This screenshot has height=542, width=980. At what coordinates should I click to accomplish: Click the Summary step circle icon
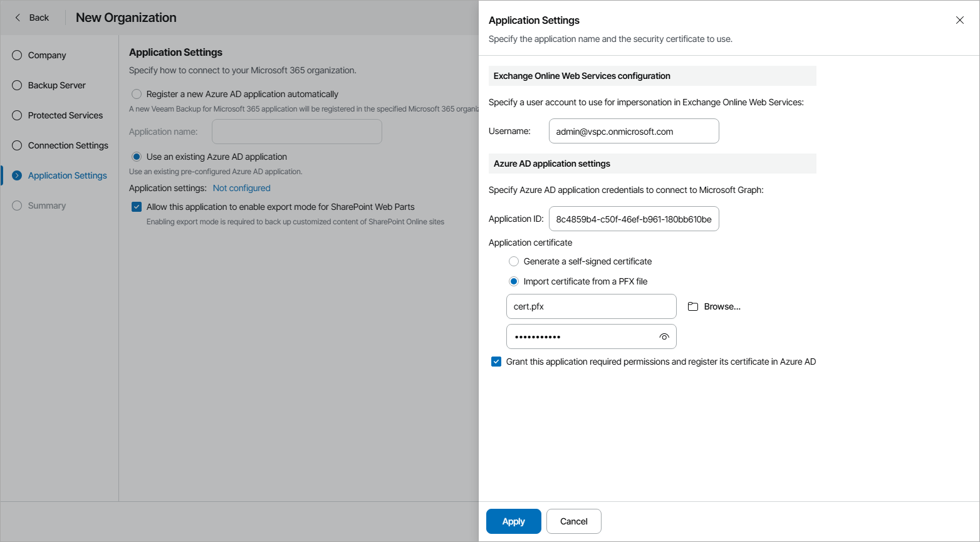tap(16, 206)
